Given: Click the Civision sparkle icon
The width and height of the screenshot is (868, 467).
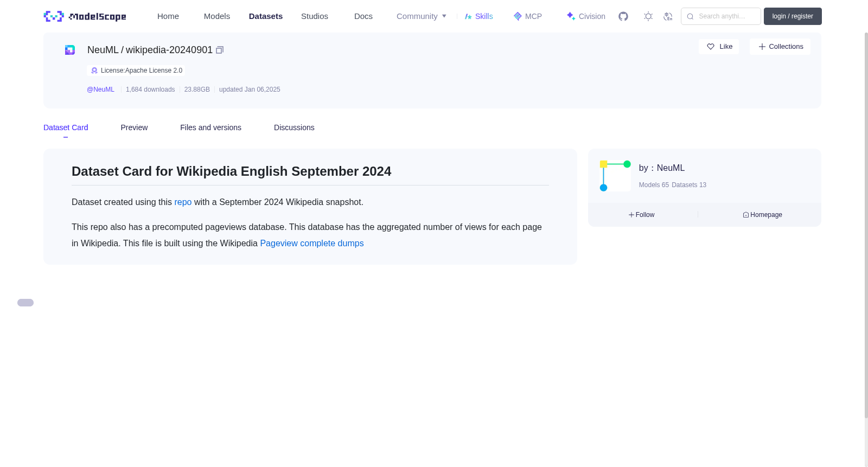Looking at the screenshot, I should [571, 16].
